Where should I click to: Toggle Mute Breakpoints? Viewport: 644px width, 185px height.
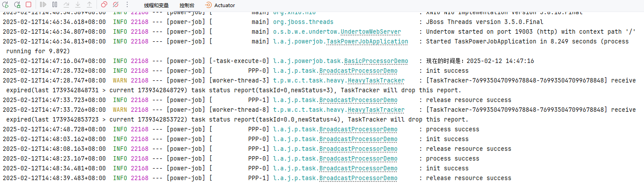(x=116, y=5)
